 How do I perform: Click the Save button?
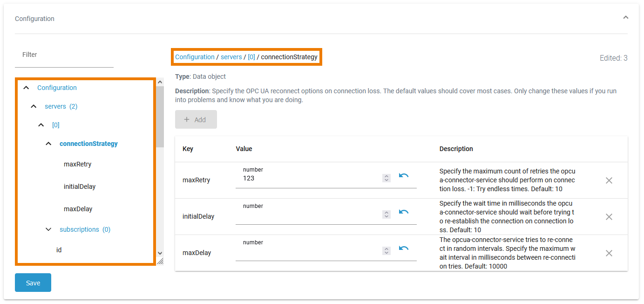[33, 283]
